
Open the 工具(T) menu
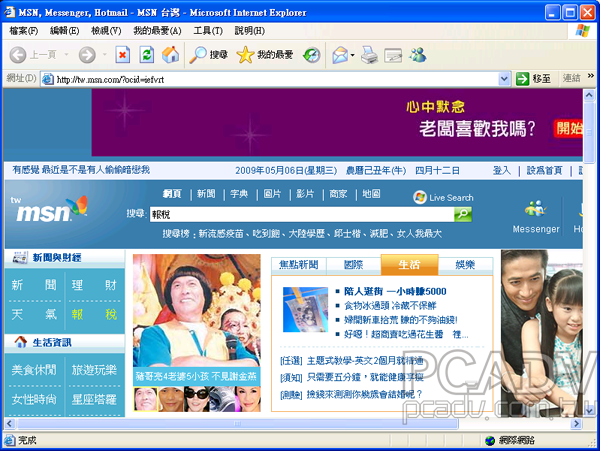coord(208,31)
